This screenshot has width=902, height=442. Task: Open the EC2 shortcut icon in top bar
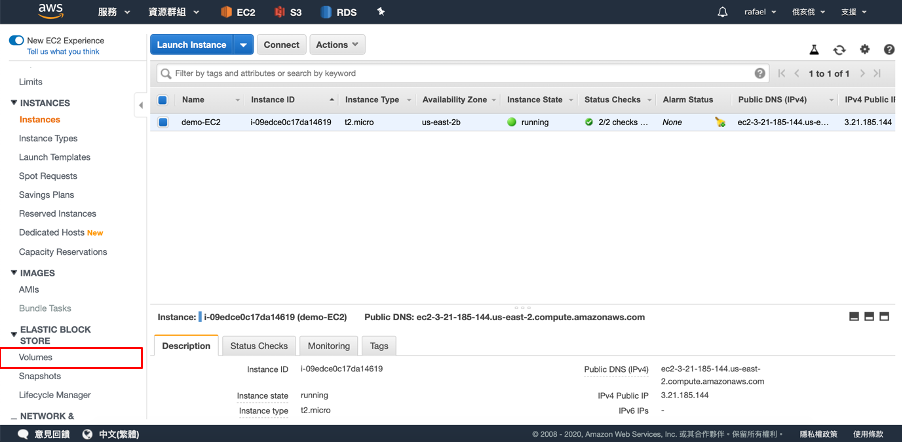tap(226, 12)
